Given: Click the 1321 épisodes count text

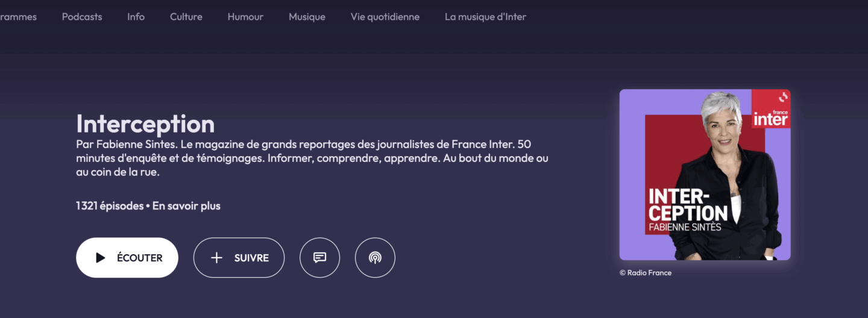Looking at the screenshot, I should click(110, 206).
